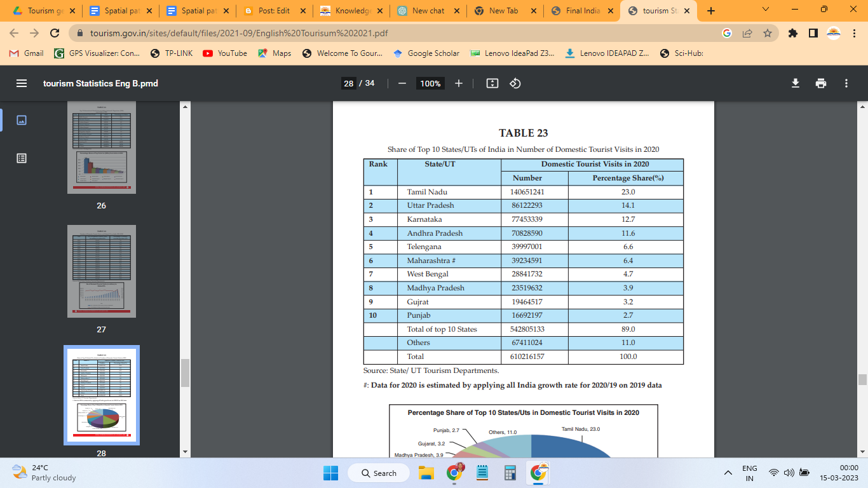This screenshot has height=488, width=868.
Task: Open the Sci-Hub bookmark
Action: [682, 53]
